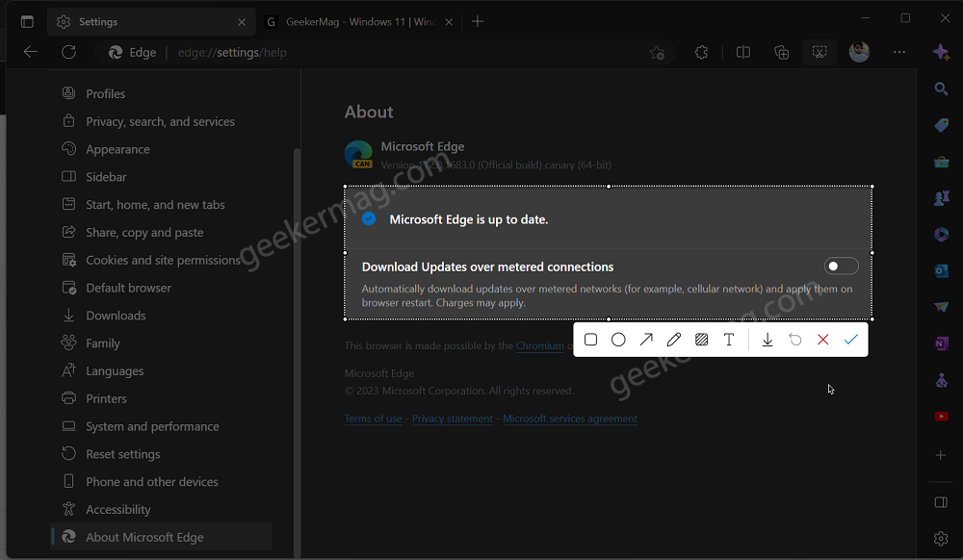Choose the blur/hatch fill tool

701,340
